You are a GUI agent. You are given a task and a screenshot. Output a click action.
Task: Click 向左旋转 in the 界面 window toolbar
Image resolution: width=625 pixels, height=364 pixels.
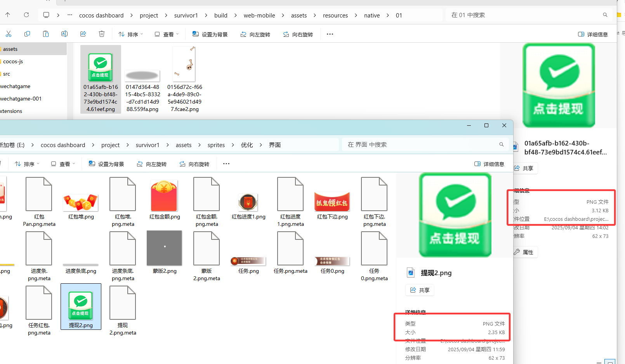point(152,164)
